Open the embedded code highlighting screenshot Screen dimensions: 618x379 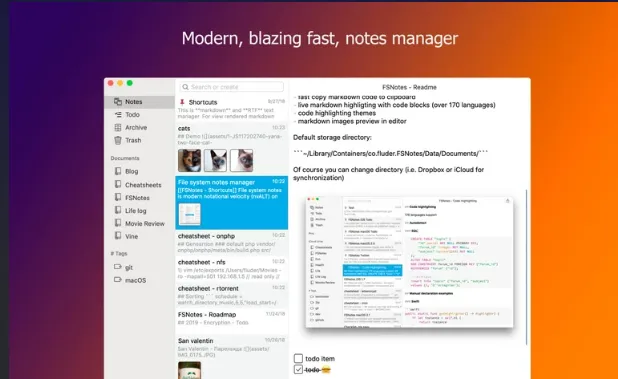[410, 262]
